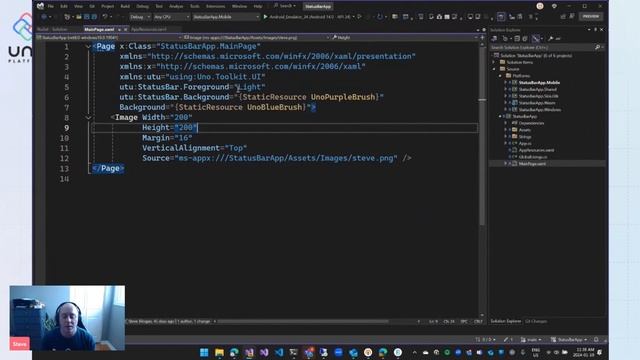The image size is (640, 360).
Task: Open the Height member dropdown in navigation bar
Action: tap(403, 38)
